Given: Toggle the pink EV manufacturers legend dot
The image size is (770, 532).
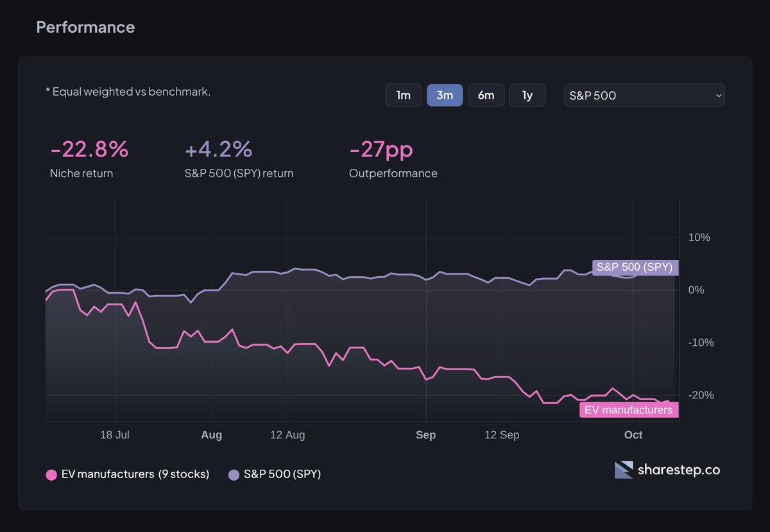Looking at the screenshot, I should coord(51,475).
